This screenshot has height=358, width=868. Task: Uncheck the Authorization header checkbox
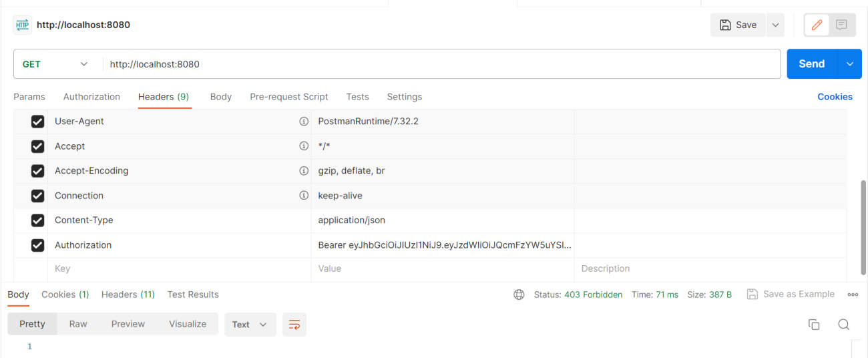tap(37, 245)
